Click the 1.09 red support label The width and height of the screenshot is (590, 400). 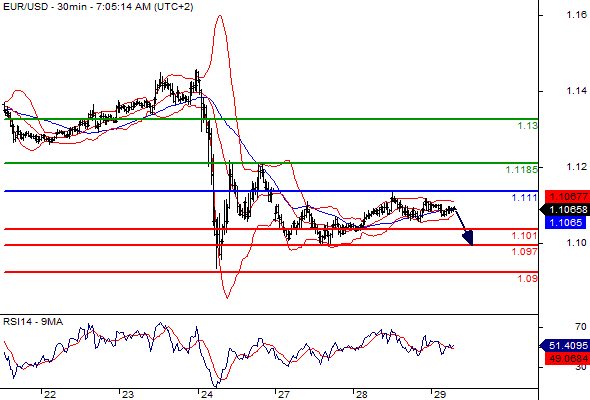(x=528, y=279)
